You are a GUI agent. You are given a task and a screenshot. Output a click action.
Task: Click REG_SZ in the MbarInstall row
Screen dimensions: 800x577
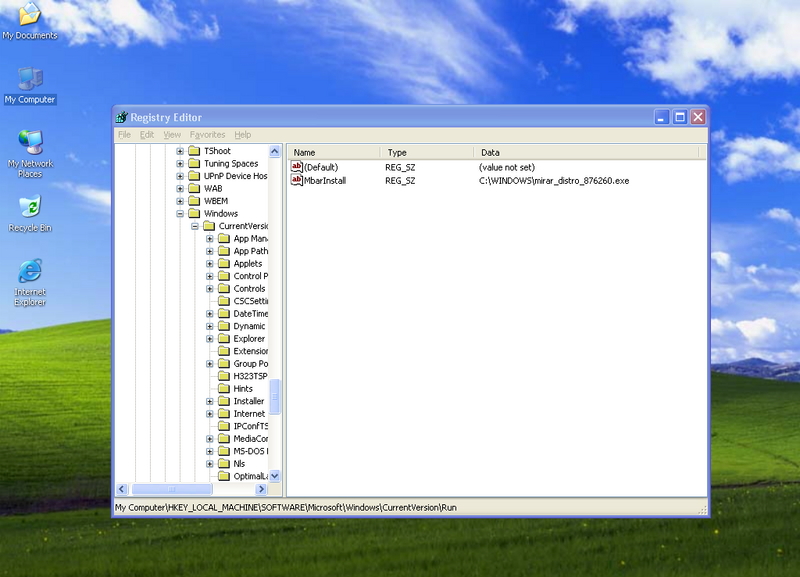point(400,181)
